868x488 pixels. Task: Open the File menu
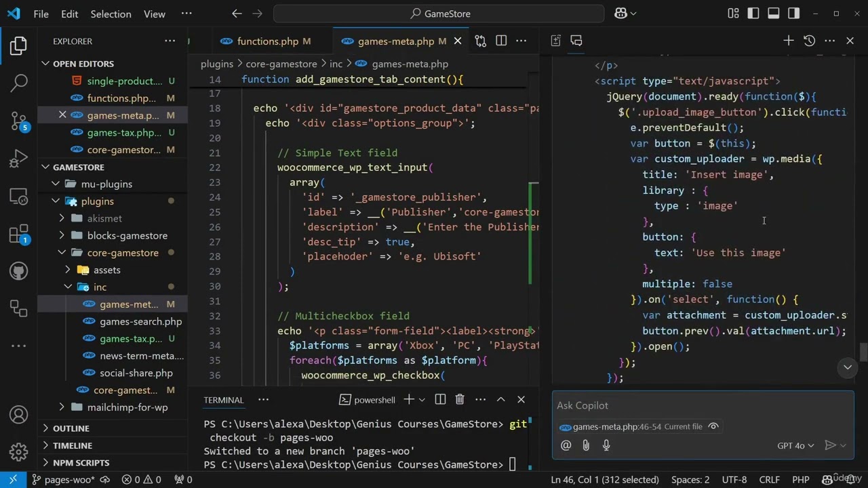[x=41, y=14]
